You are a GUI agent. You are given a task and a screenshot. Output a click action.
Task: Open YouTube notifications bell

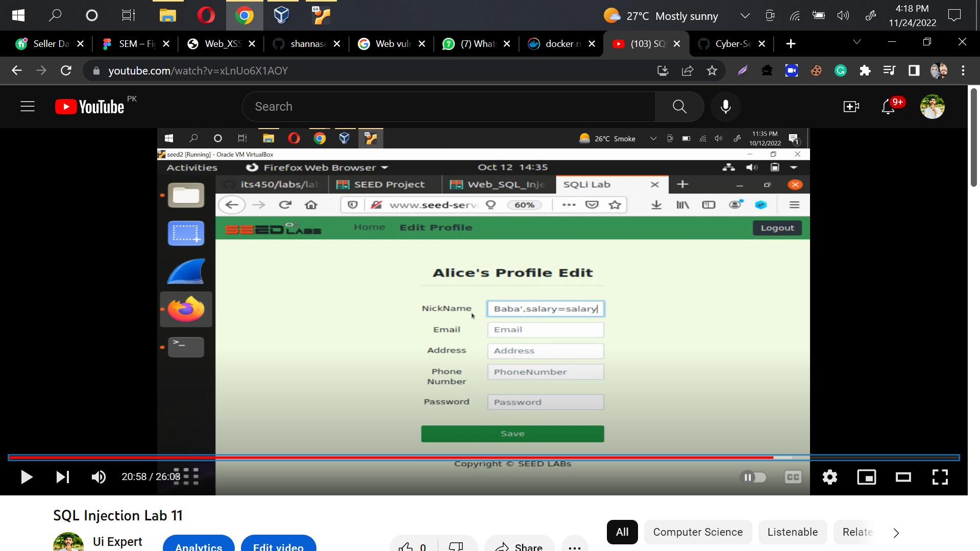coord(888,107)
